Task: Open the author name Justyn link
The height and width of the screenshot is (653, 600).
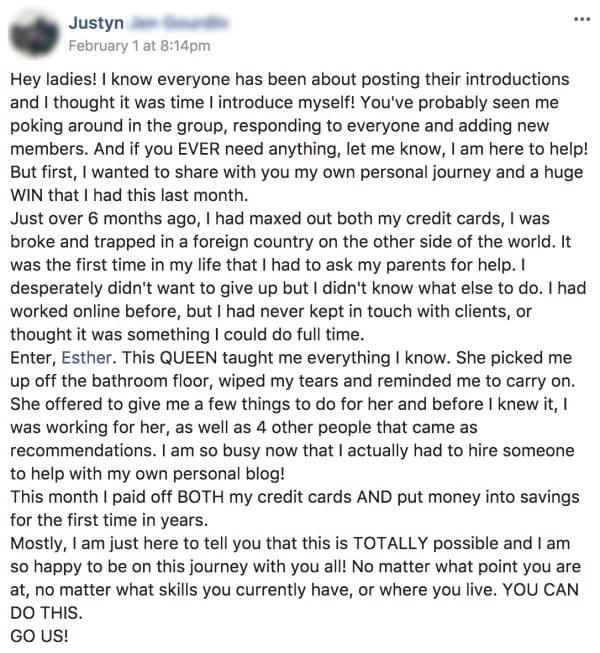Action: (x=96, y=23)
